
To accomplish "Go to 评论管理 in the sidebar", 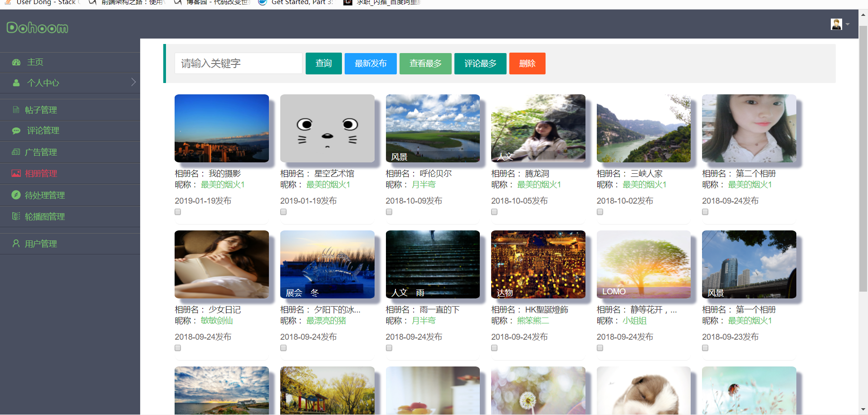I will tap(70, 131).
